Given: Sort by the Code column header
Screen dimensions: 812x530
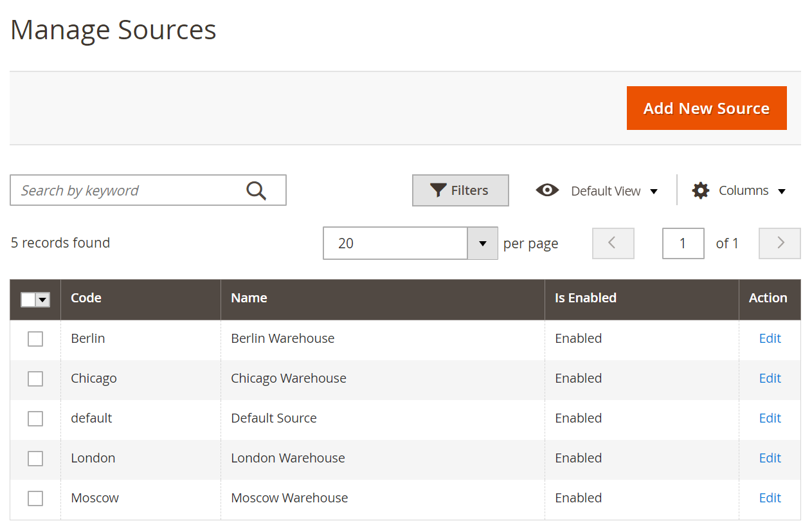Looking at the screenshot, I should [86, 298].
